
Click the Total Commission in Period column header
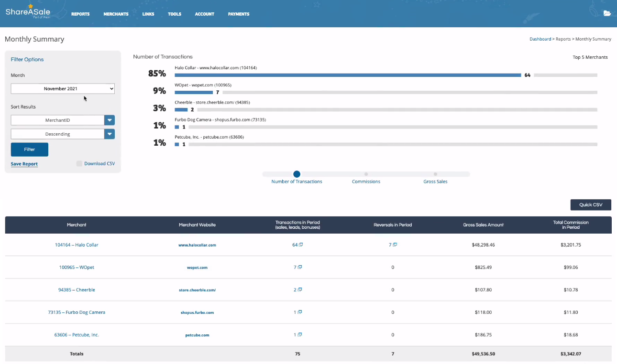coord(571,225)
